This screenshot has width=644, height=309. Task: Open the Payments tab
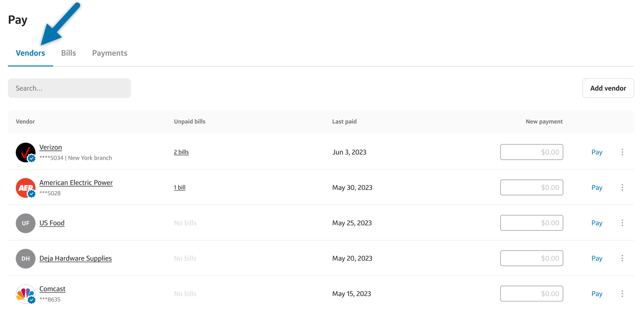point(109,53)
